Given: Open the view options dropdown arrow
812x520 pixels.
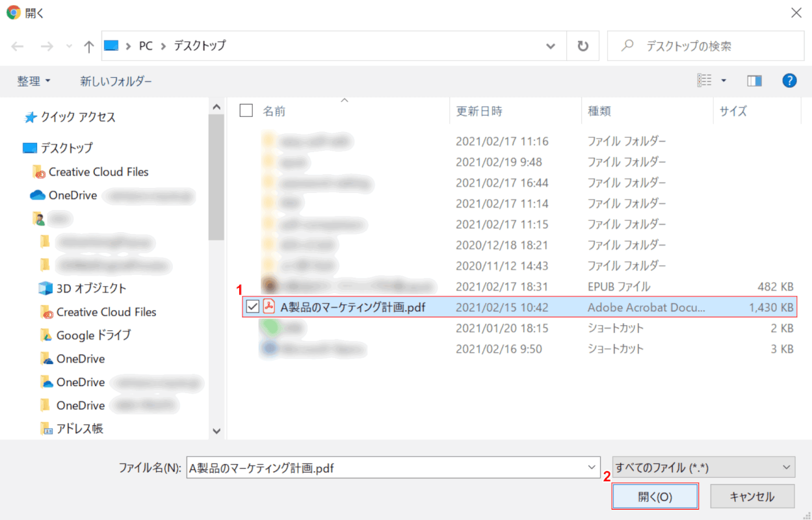Looking at the screenshot, I should click(724, 81).
